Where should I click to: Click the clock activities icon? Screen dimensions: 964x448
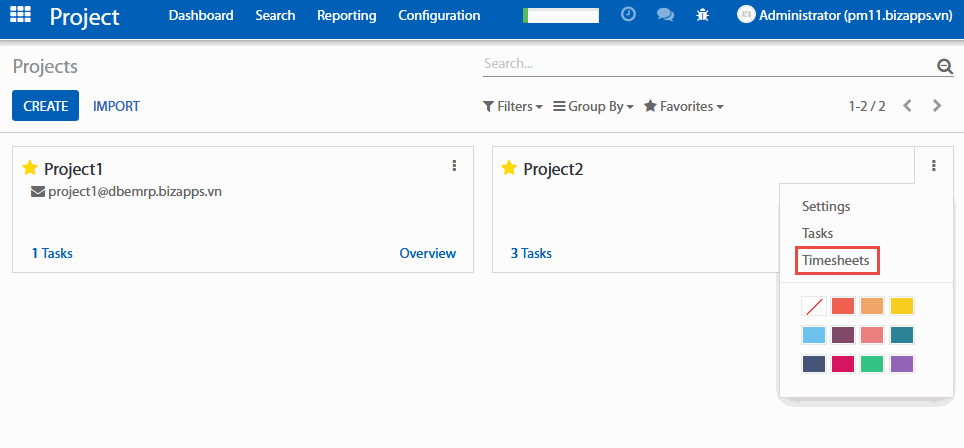click(628, 15)
